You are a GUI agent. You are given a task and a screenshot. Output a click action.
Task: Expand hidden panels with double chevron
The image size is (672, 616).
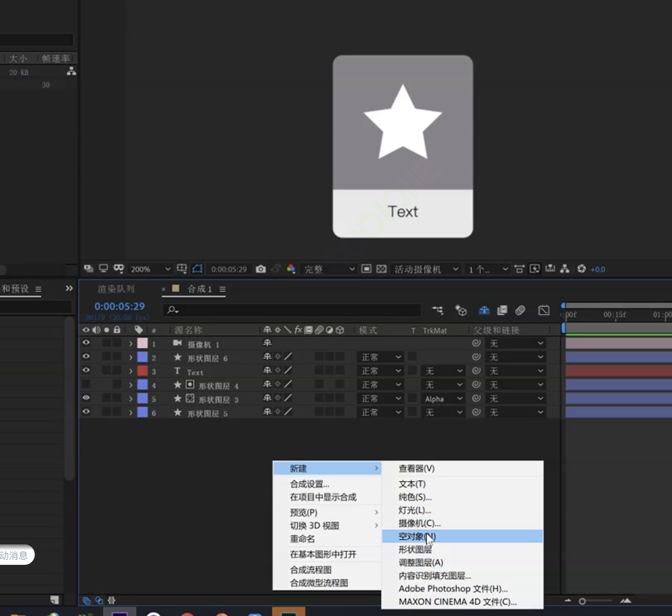[x=69, y=289]
